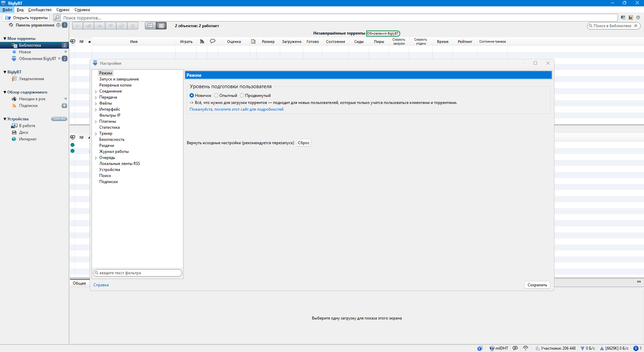Click the magnifier icon beside torrent search
The height and width of the screenshot is (352, 644).
[57, 18]
